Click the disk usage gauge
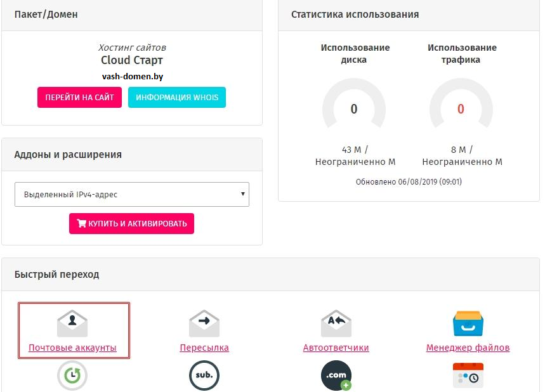This screenshot has width=545, height=392. (354, 103)
